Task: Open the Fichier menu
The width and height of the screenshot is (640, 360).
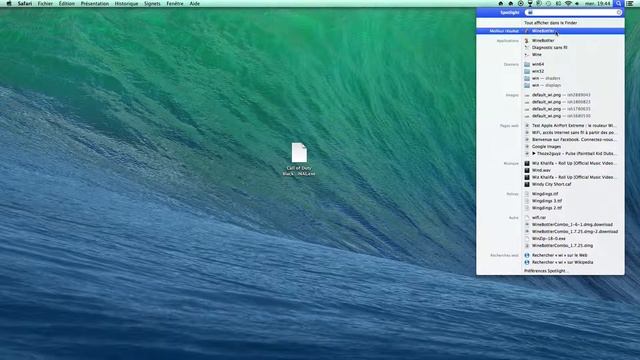Action: 45,3
